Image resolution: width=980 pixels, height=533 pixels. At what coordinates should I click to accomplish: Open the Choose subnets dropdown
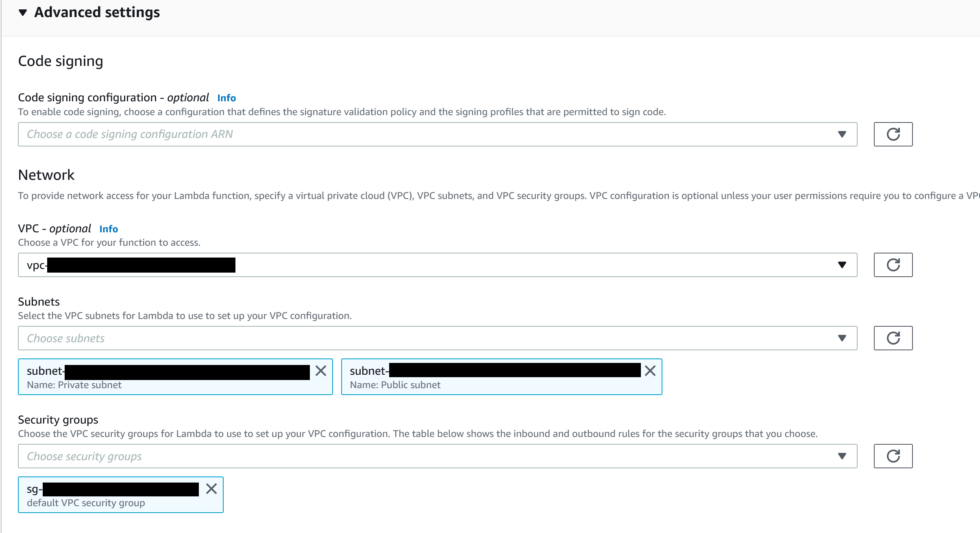(842, 338)
